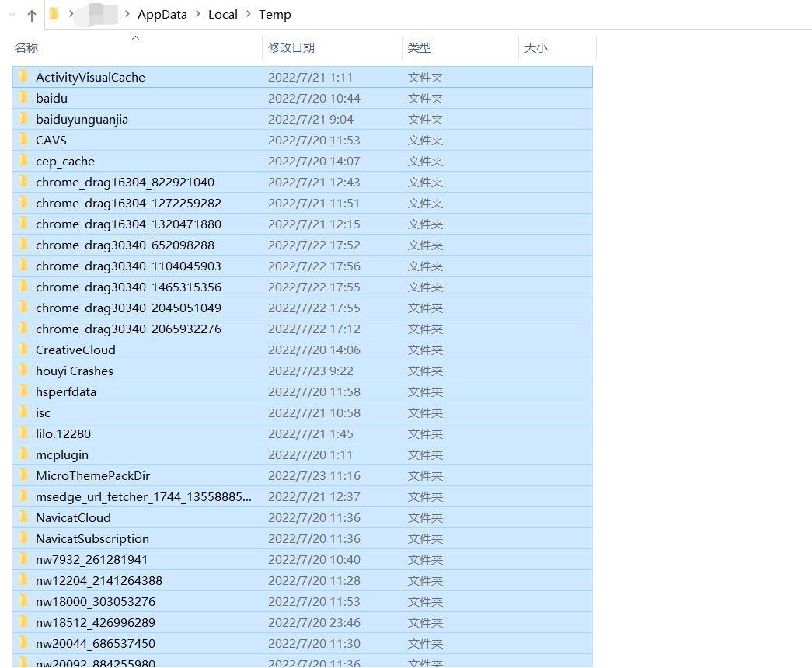Select the chrome_drag30340_1465315356 folder name

tap(128, 287)
